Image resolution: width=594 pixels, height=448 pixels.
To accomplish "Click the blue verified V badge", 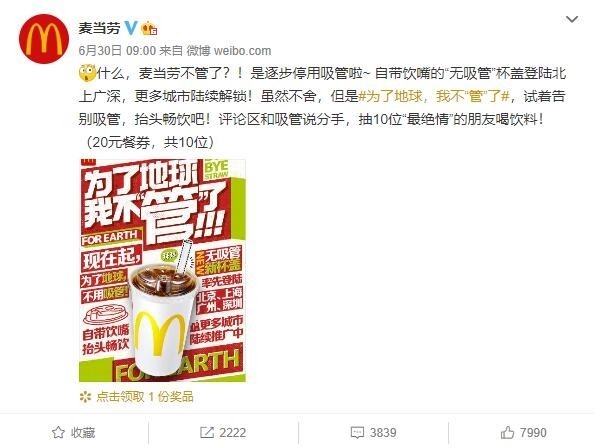I will click(x=131, y=28).
